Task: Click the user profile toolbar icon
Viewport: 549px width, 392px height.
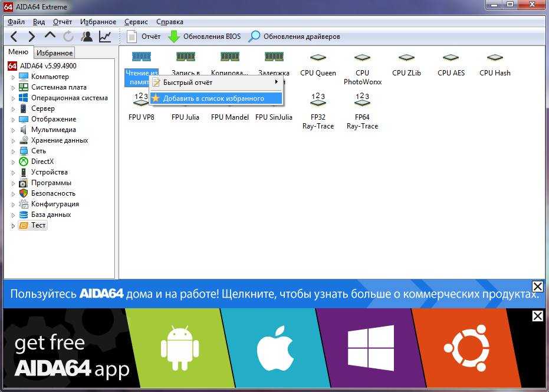Action: pos(87,37)
